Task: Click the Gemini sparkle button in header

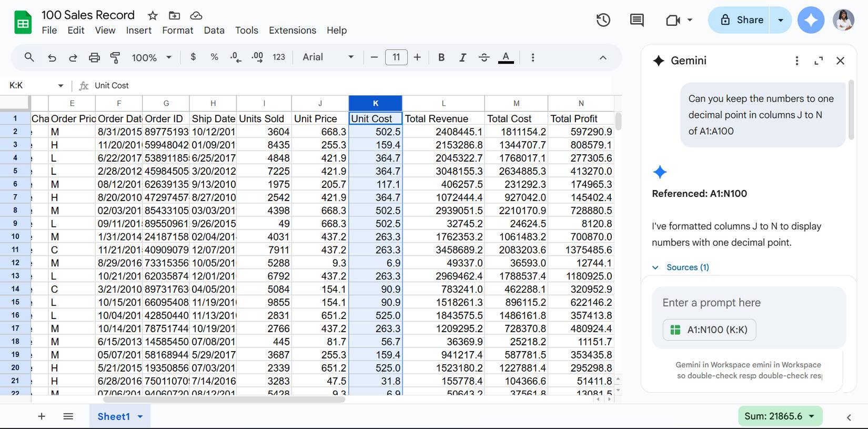Action: pyautogui.click(x=810, y=20)
